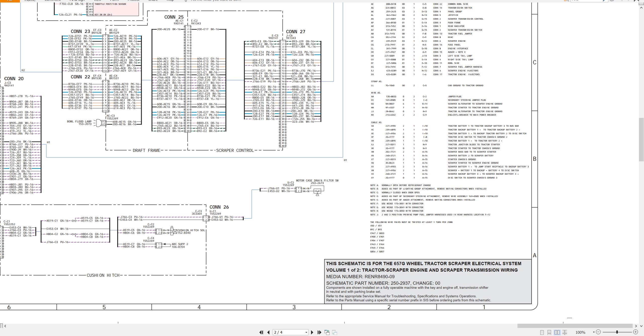Enable continuous page view mode
644x336 pixels.
point(549,332)
